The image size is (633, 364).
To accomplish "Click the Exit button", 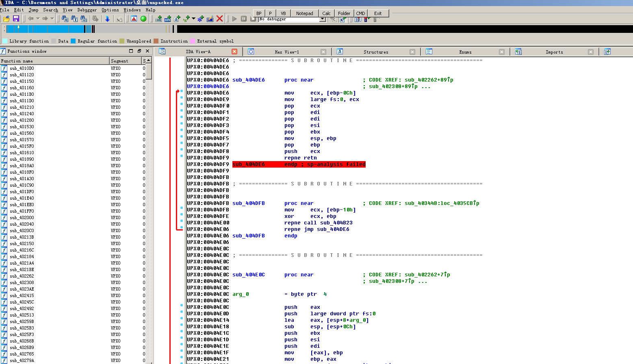I will pos(378,13).
